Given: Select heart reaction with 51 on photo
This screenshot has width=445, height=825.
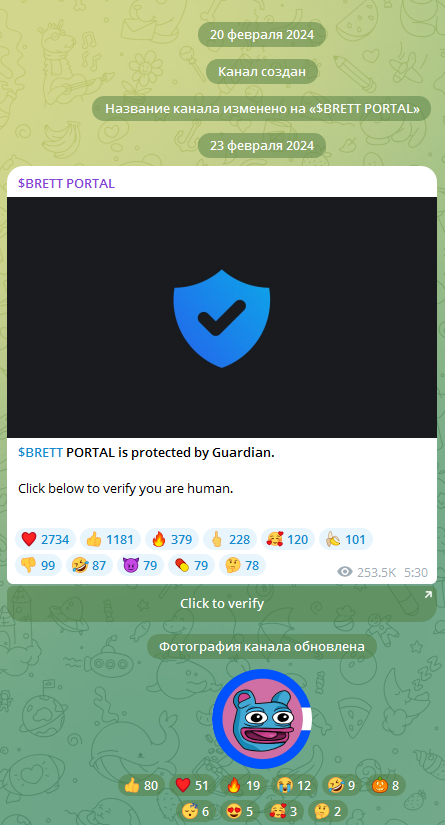Looking at the screenshot, I should (x=191, y=786).
